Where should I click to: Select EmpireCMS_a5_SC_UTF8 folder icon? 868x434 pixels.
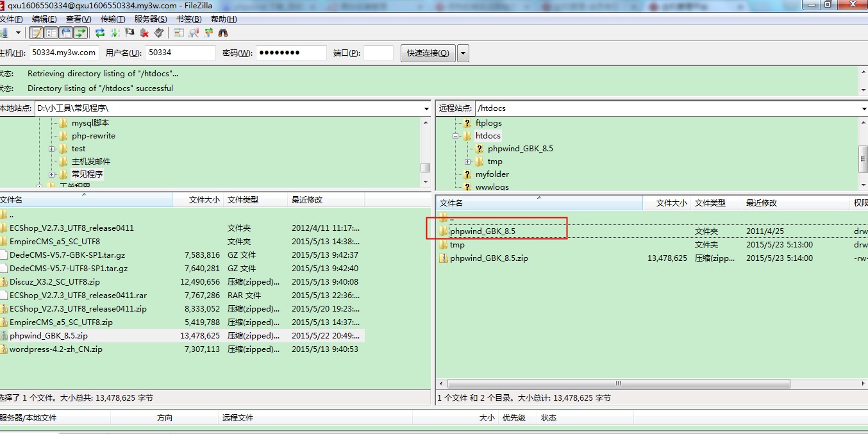pyautogui.click(x=4, y=242)
